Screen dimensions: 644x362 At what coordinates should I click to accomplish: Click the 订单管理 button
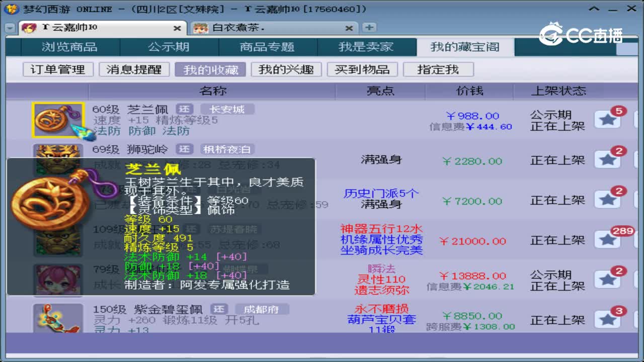tap(58, 69)
